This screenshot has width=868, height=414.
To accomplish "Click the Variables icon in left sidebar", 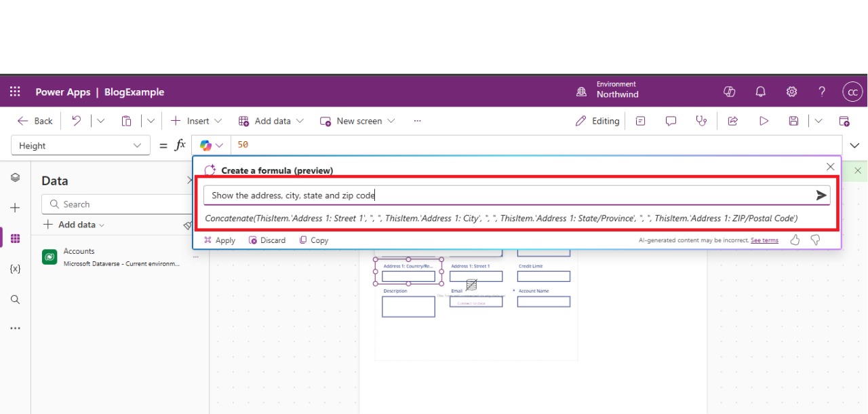I will pyautogui.click(x=15, y=269).
